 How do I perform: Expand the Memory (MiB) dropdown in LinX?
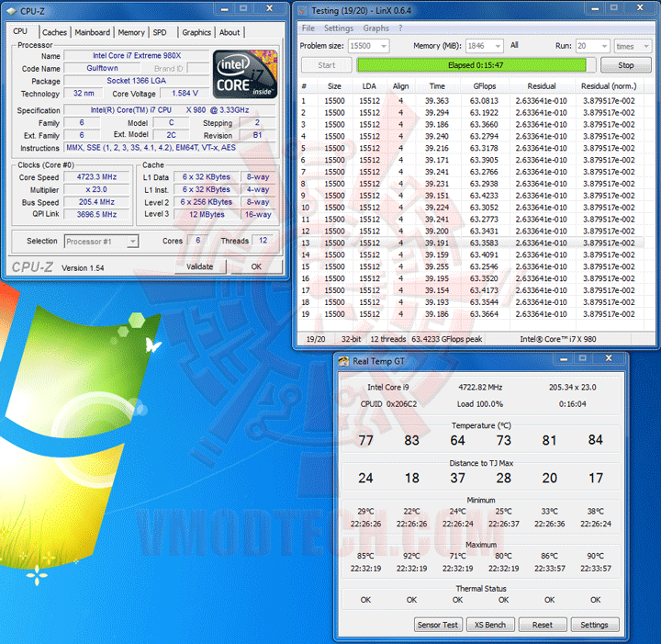498,46
